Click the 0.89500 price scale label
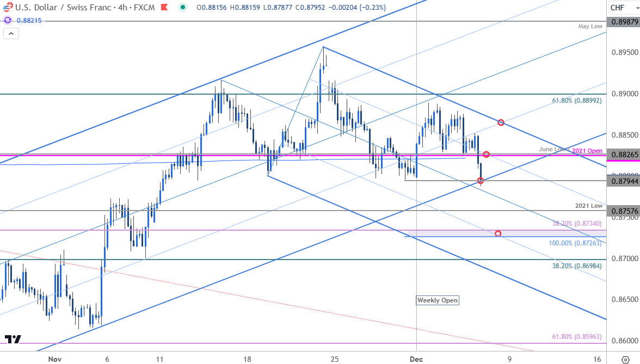 tap(624, 52)
